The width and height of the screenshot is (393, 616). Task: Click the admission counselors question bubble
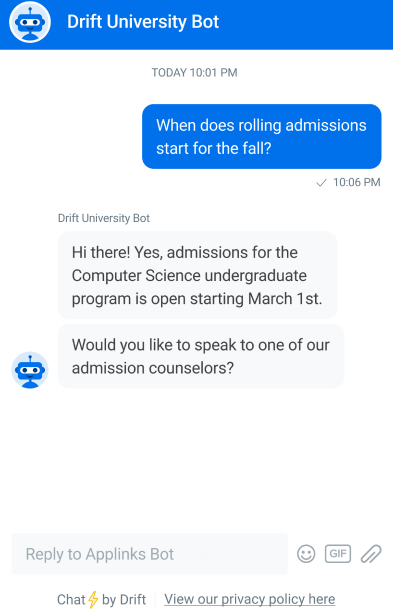[201, 356]
